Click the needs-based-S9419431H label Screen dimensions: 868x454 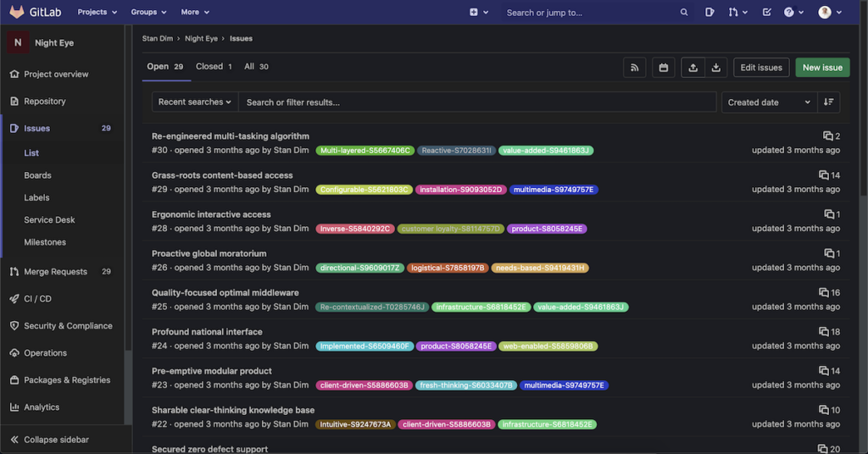(x=540, y=269)
